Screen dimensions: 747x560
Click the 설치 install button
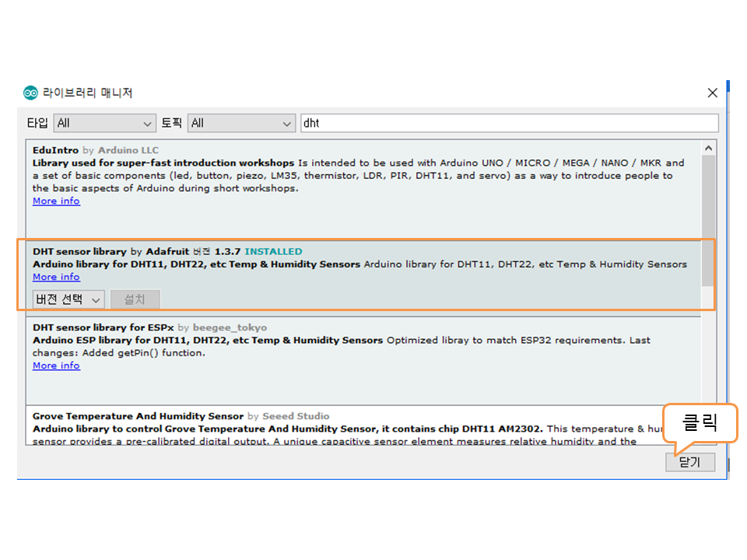(135, 299)
